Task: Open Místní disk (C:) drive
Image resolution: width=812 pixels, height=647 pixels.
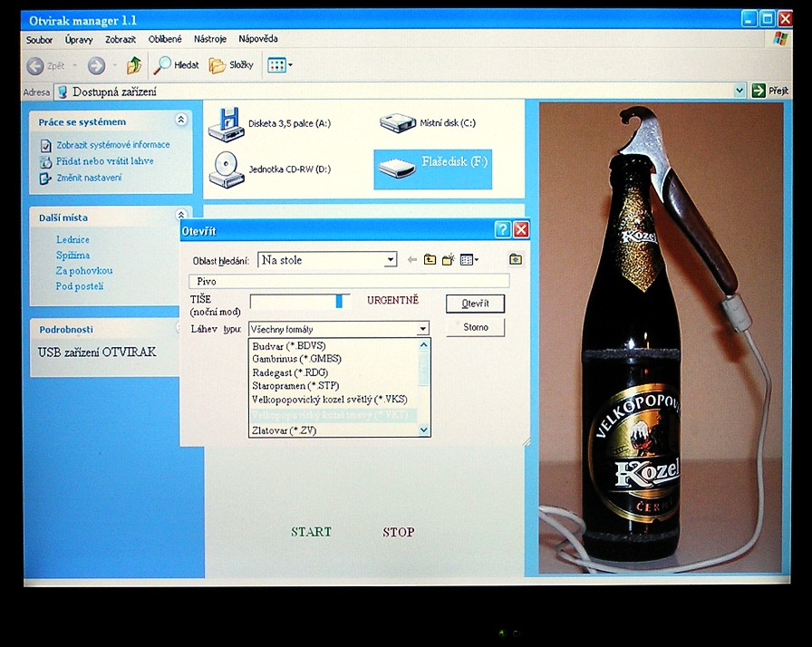Action: coord(397,123)
